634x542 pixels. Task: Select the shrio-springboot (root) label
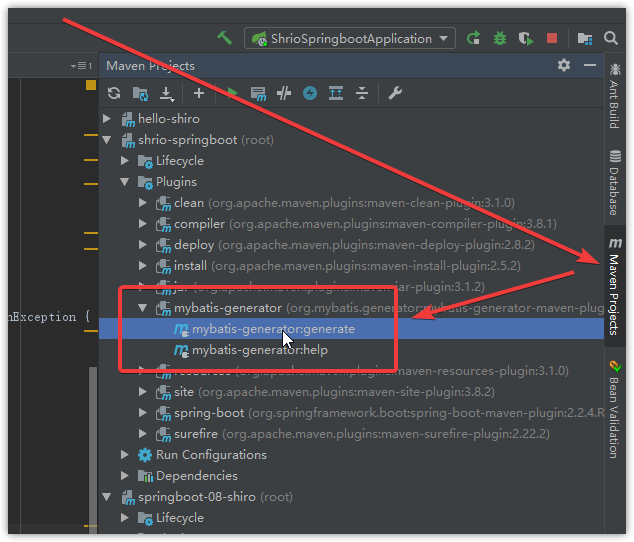point(206,140)
